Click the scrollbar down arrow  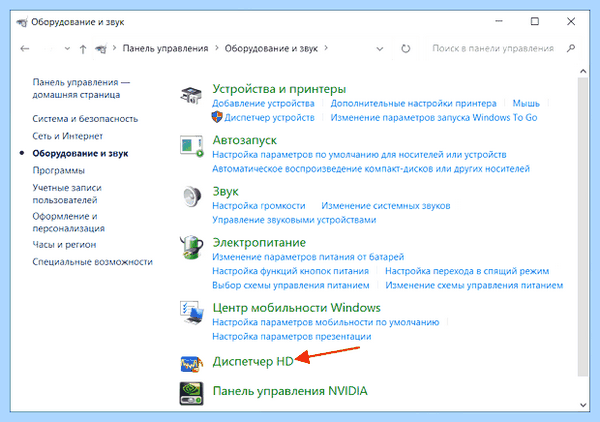[x=583, y=405]
